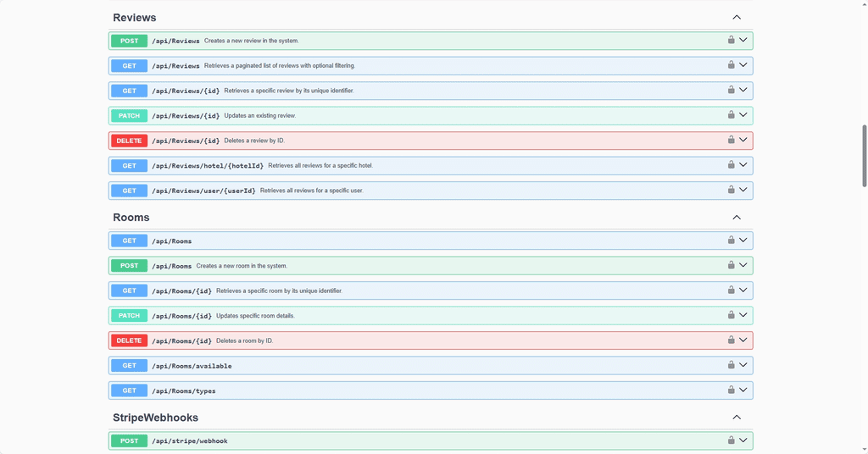
Task: Click lock icon on GET /api/Rooms/types
Action: [x=731, y=390]
